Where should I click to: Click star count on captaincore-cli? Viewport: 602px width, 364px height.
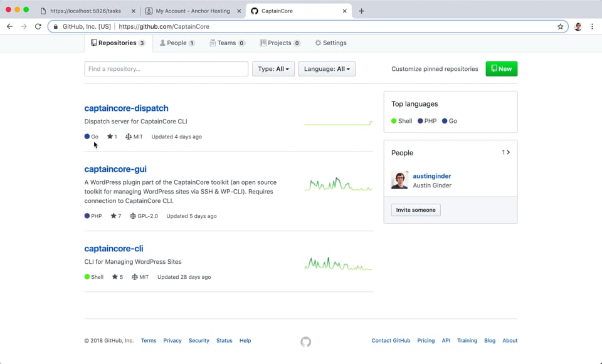(117, 277)
